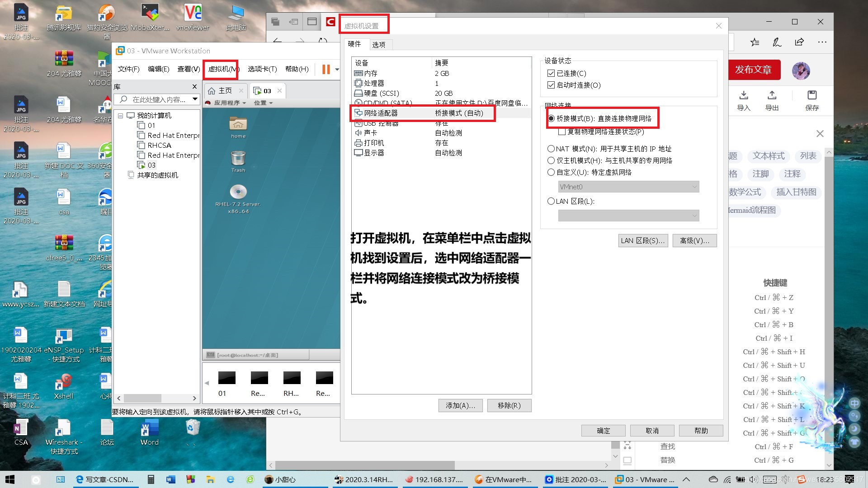Open the 位置 menu in the guest
The width and height of the screenshot is (868, 488).
[263, 103]
